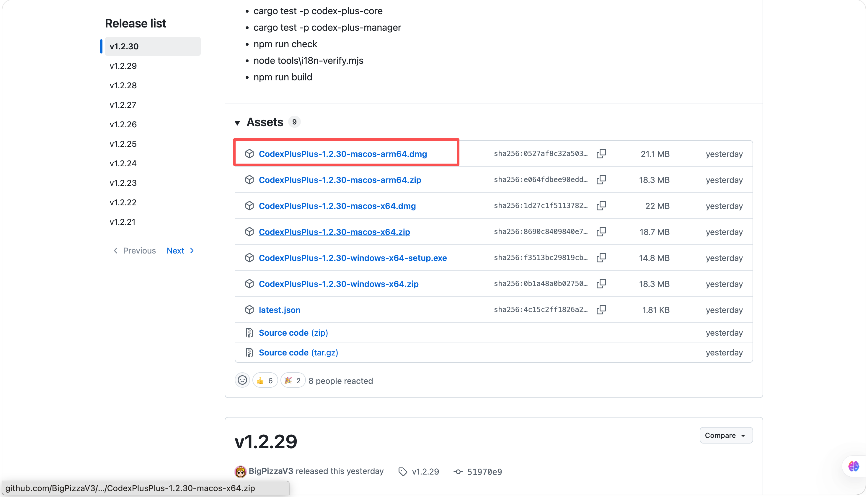Open the v1.2.29 tag link
The height and width of the screenshot is (497, 868).
(425, 472)
